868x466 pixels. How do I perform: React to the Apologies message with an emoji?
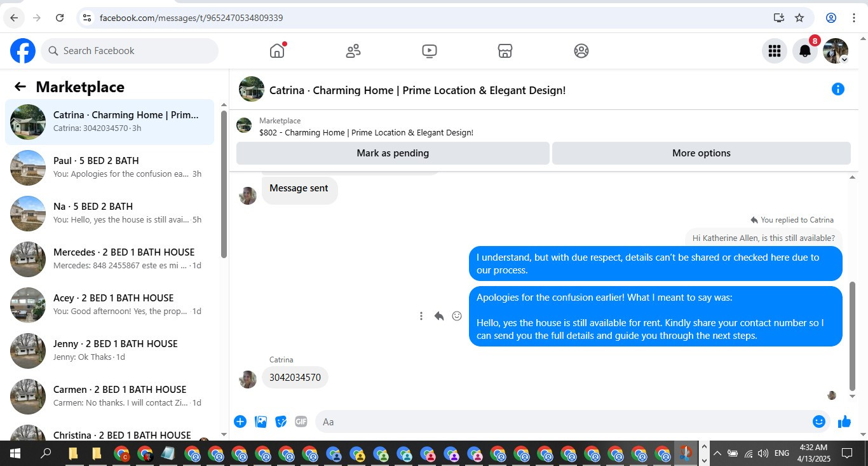point(457,316)
